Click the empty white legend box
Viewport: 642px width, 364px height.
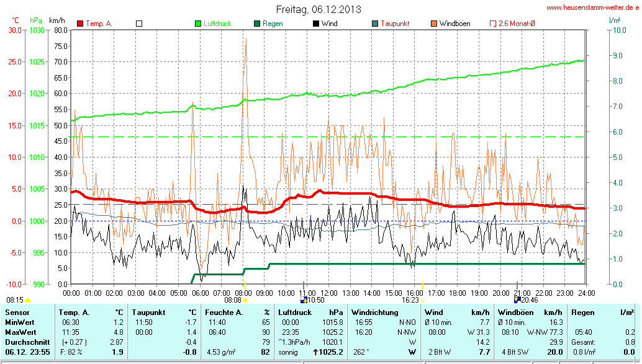139,24
